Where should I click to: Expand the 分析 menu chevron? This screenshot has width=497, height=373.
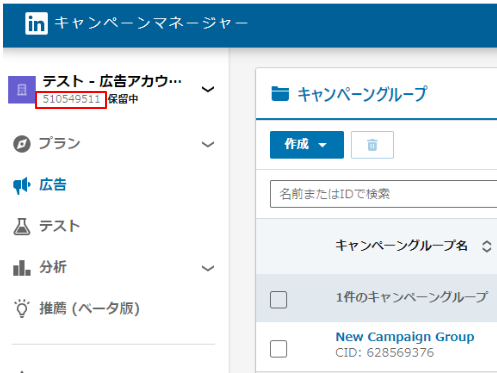(x=208, y=268)
